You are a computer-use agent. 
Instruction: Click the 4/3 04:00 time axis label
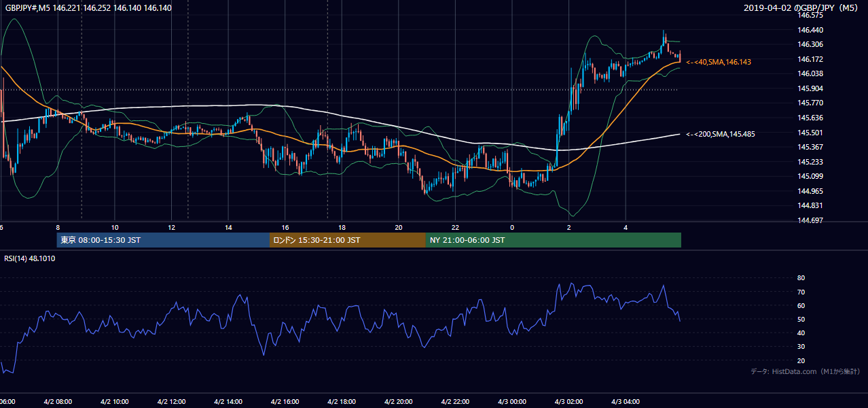tap(626, 401)
